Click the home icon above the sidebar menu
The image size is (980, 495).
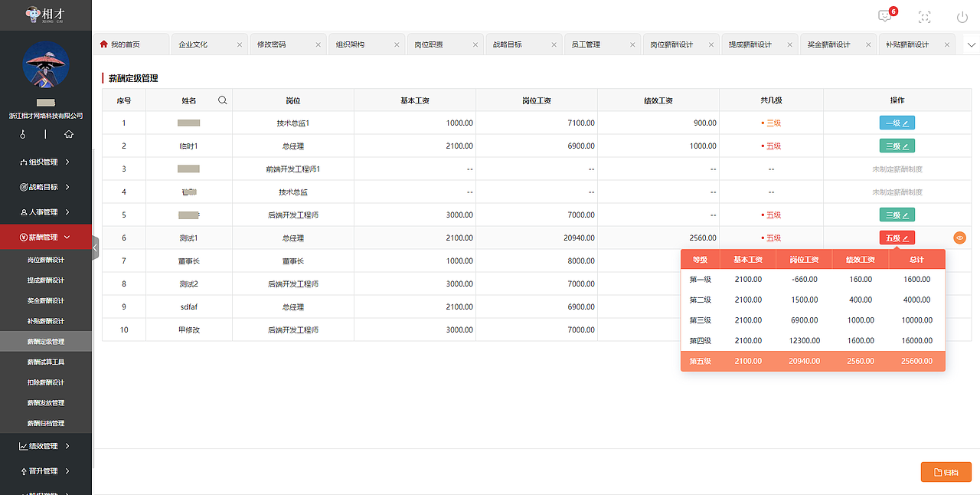coord(68,134)
